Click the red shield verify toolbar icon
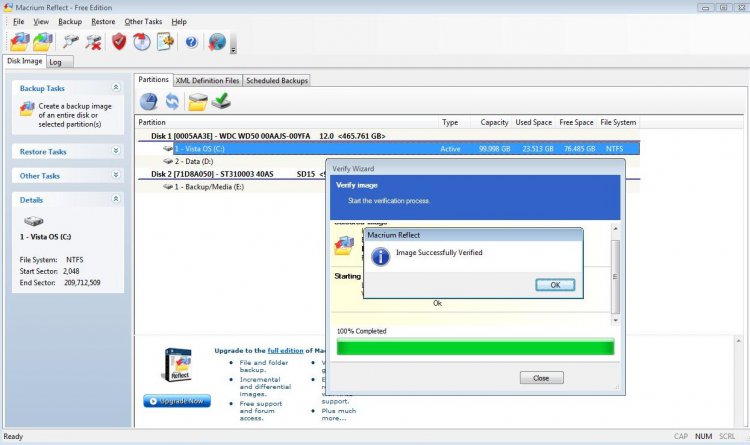The height and width of the screenshot is (445, 750). pyautogui.click(x=119, y=42)
